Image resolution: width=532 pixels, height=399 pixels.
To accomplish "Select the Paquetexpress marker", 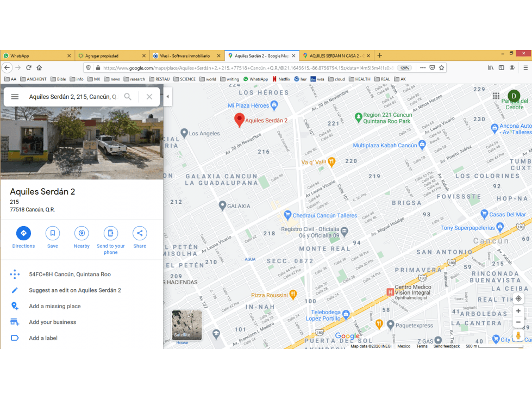I will click(x=390, y=325).
